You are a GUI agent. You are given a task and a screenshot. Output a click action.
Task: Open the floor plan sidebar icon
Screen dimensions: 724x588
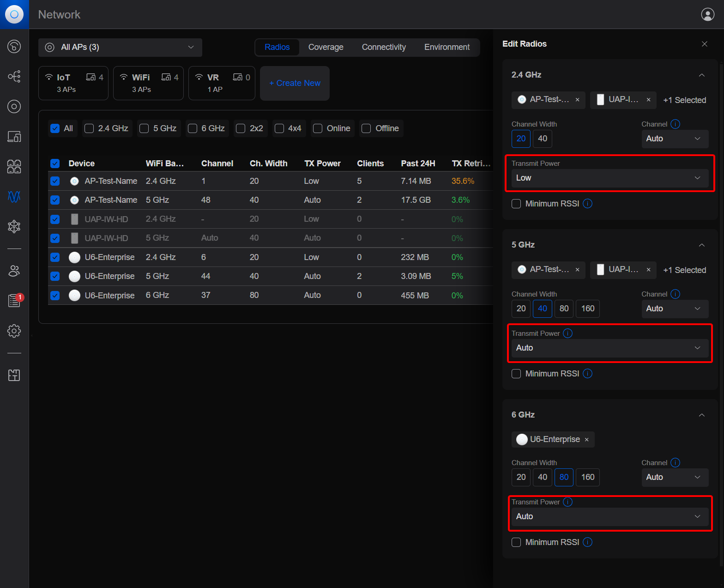click(14, 375)
